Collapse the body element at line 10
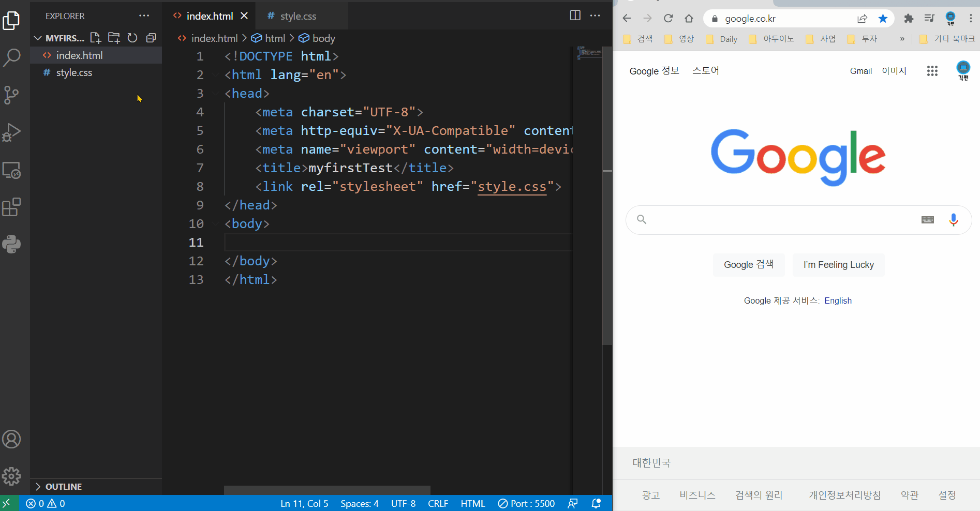Viewport: 980px width, 511px height. tap(215, 224)
